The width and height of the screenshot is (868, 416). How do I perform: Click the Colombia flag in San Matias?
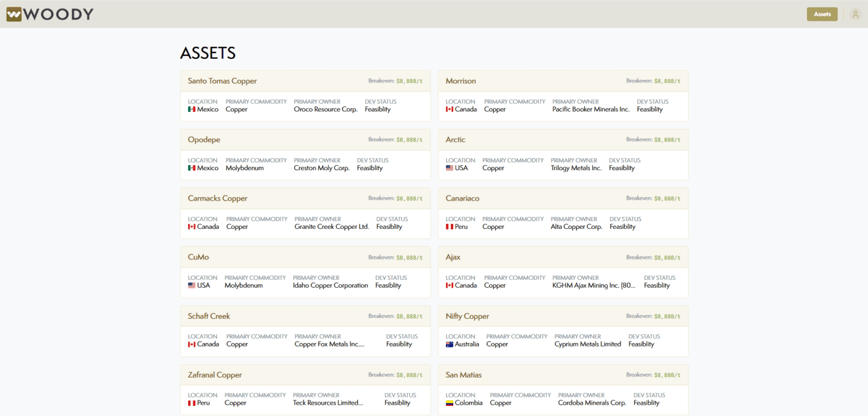pos(449,403)
